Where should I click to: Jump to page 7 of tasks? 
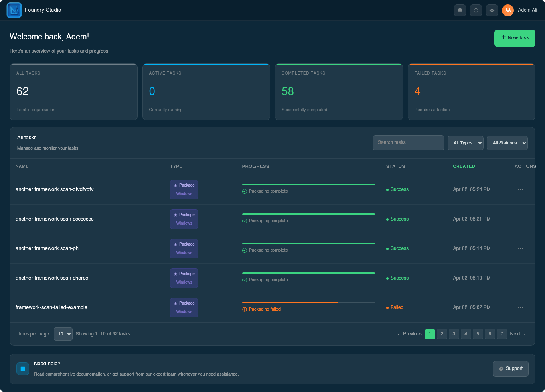pos(502,334)
